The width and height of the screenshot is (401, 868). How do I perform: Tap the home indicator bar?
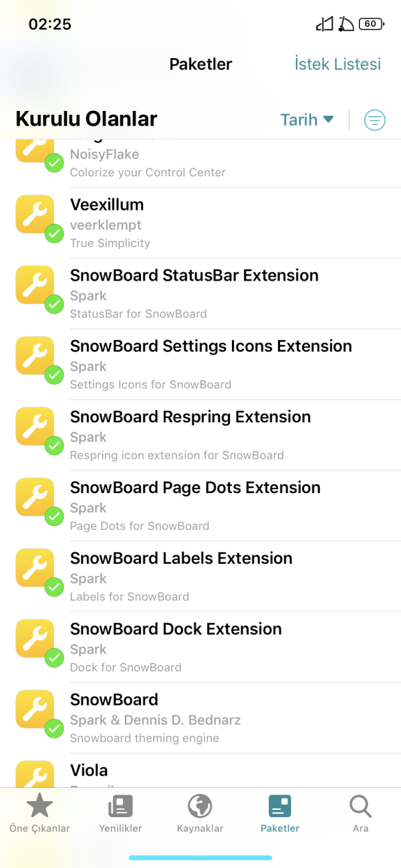click(200, 857)
